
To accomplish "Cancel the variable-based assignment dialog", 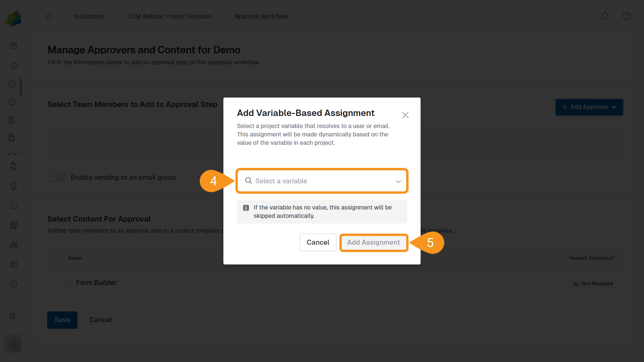I will point(318,242).
